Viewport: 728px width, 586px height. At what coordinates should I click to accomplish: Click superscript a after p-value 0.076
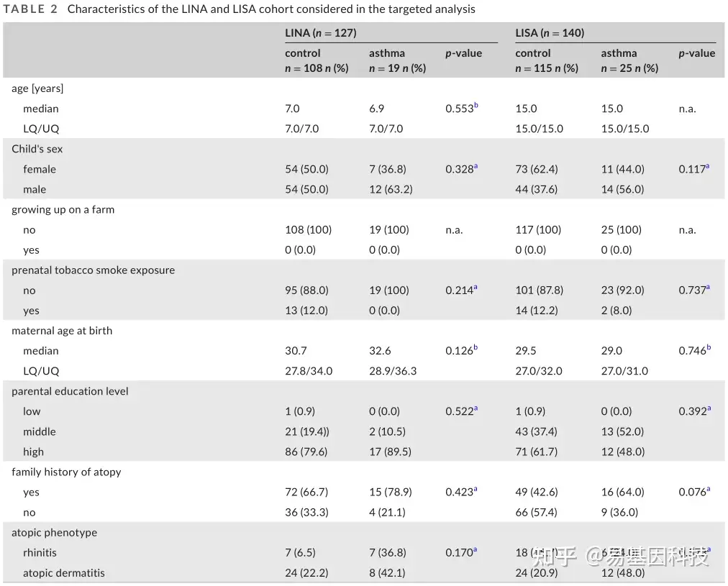pyautogui.click(x=708, y=490)
